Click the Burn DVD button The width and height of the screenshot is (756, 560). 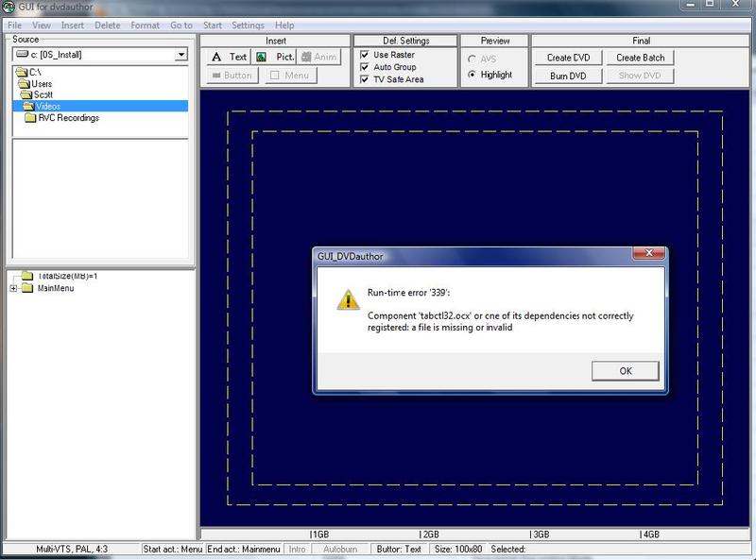(569, 76)
